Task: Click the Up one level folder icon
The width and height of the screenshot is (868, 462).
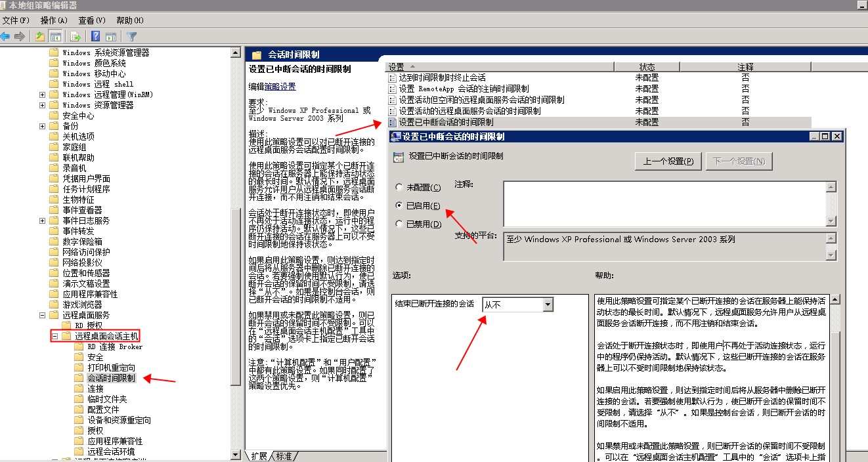Action: pyautogui.click(x=41, y=37)
